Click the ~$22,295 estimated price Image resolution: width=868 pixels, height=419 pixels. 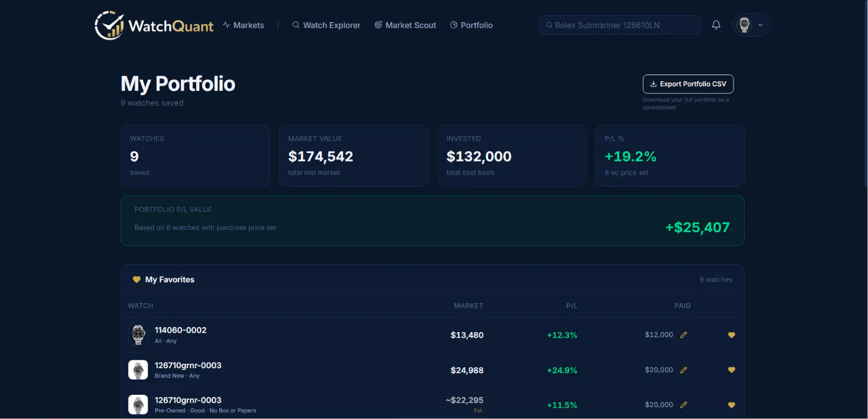pyautogui.click(x=465, y=400)
